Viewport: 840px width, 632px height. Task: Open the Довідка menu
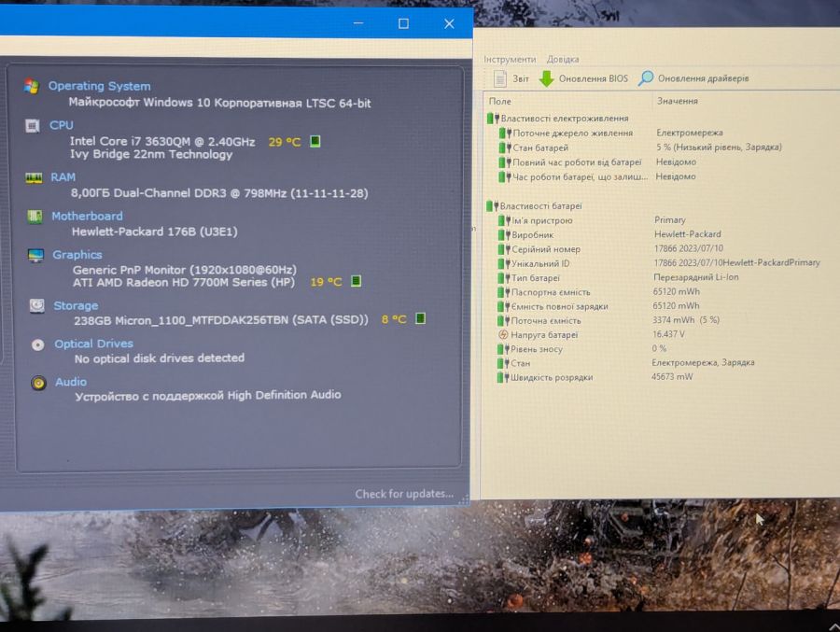(563, 59)
